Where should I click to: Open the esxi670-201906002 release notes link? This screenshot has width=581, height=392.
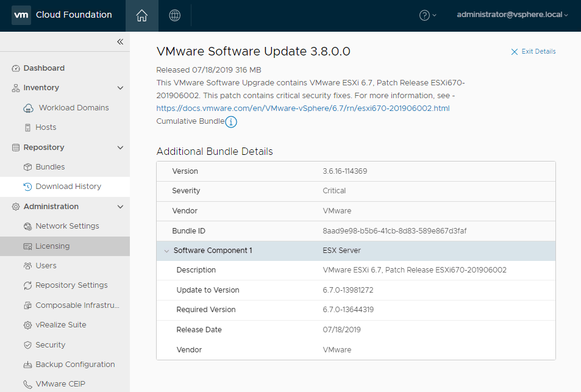(x=303, y=108)
